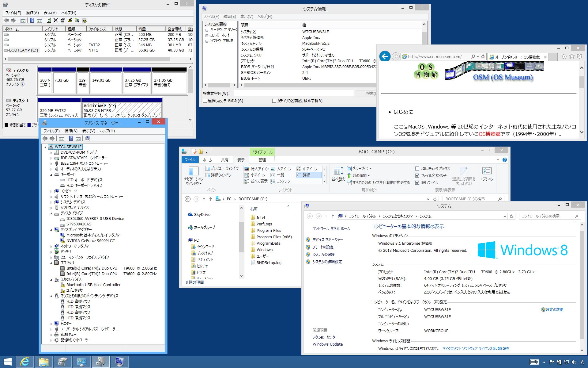This screenshot has width=588, height=368.
Task: Open the グループ化 dropdown in Explorer ribbon
Action: (x=359, y=169)
